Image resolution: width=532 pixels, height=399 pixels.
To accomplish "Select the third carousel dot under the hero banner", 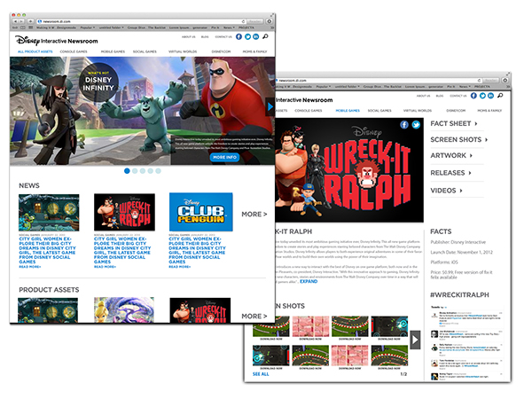I will point(143,170).
